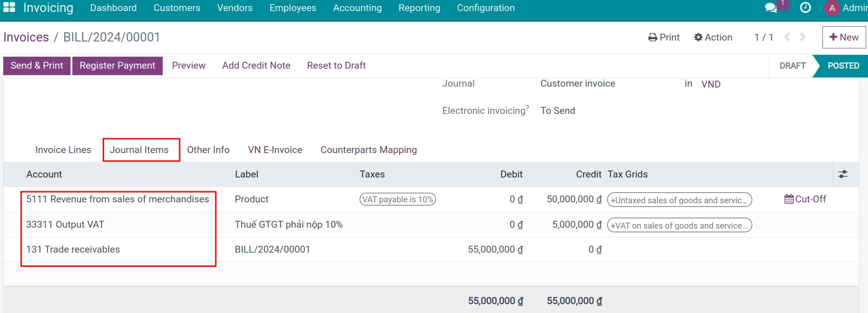Open the Reporting menu
Image resolution: width=868 pixels, height=313 pixels.
click(x=419, y=8)
